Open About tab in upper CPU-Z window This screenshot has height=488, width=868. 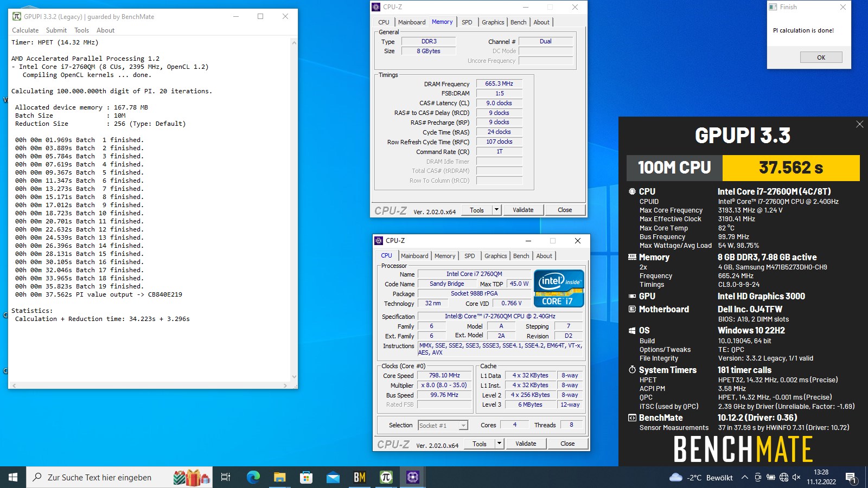(541, 22)
